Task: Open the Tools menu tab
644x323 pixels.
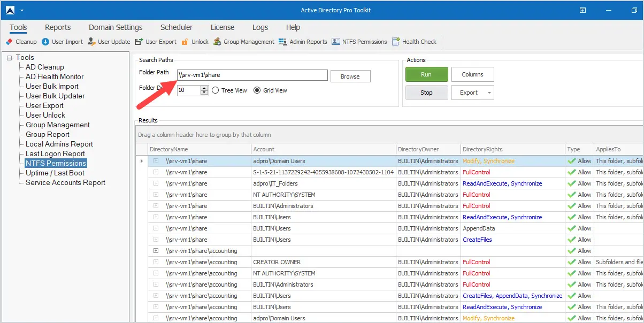Action: tap(18, 27)
